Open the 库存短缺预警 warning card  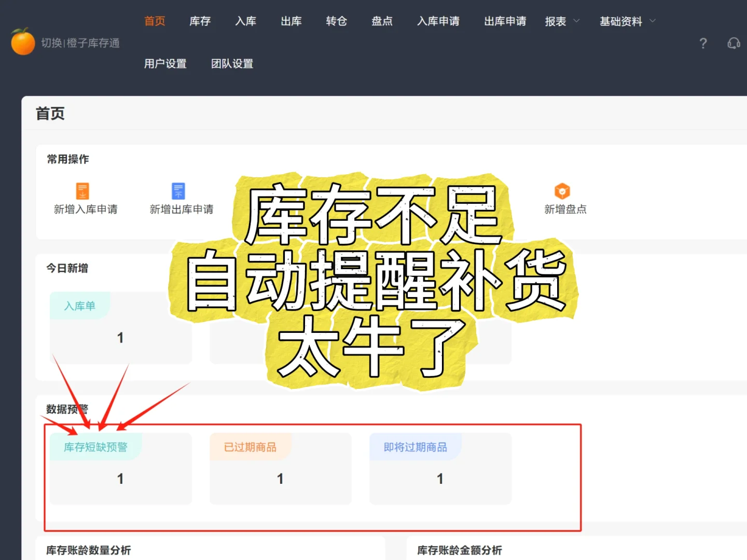(x=120, y=469)
